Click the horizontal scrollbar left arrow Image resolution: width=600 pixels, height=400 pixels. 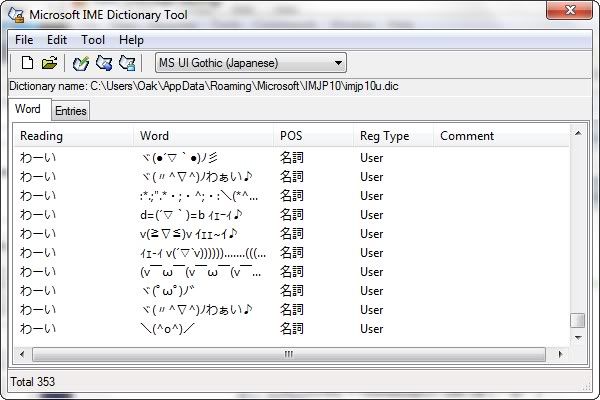[22, 354]
